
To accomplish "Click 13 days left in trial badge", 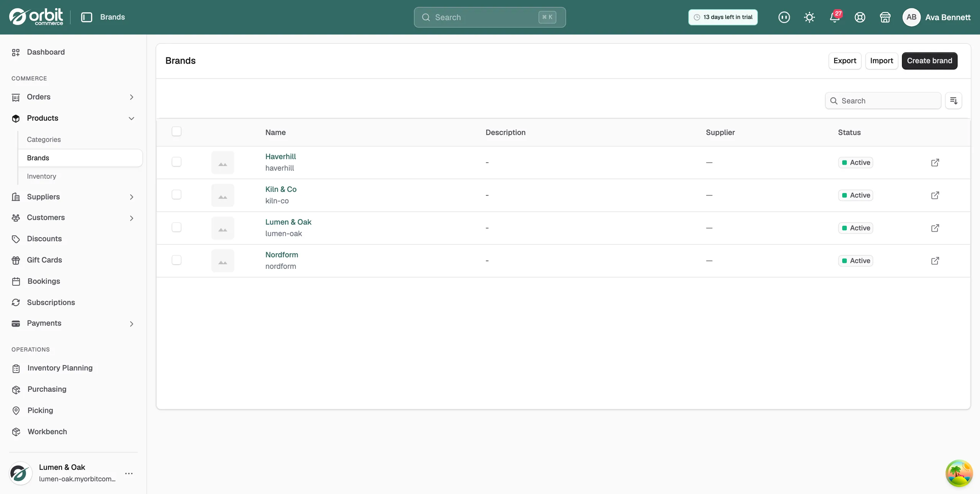I will [x=723, y=17].
